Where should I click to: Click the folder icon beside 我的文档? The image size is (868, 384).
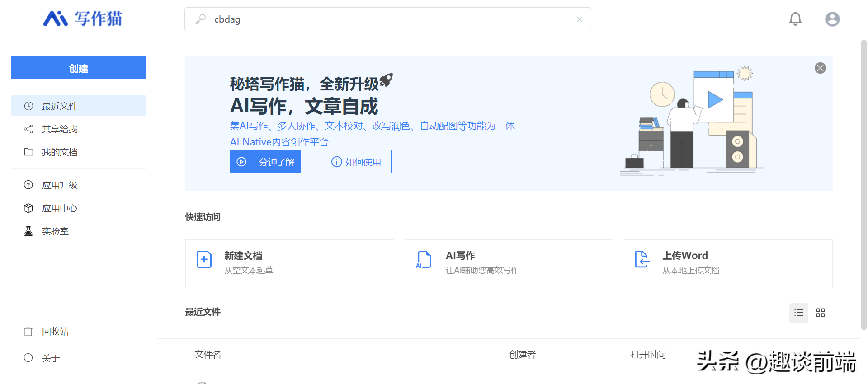tap(28, 152)
